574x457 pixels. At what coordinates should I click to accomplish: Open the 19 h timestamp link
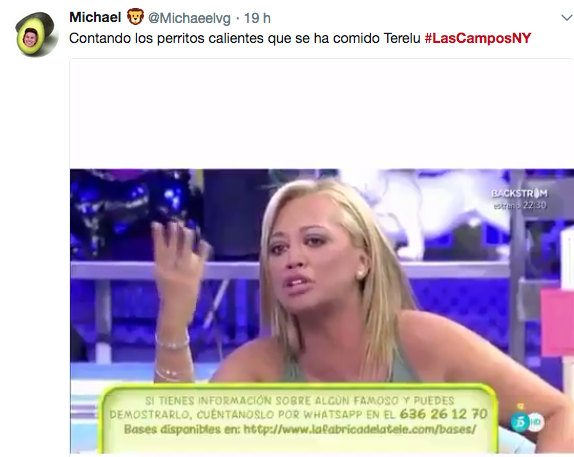point(257,18)
